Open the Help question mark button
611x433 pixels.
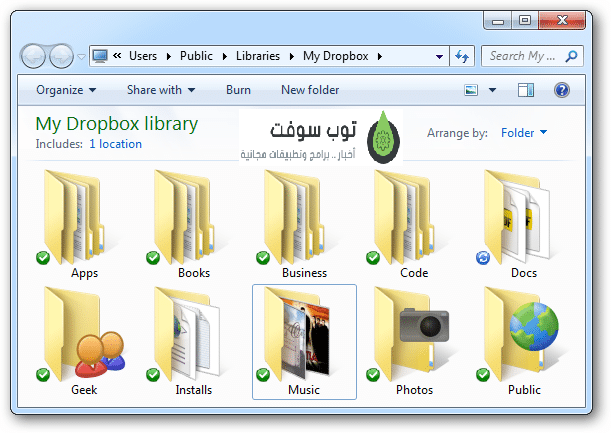pyautogui.click(x=562, y=90)
